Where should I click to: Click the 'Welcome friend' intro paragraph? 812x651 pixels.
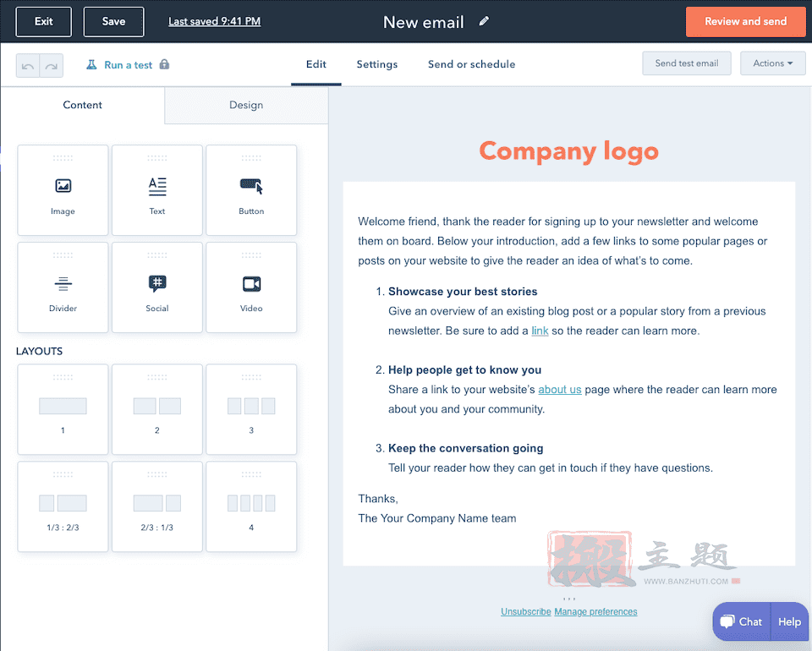point(563,241)
